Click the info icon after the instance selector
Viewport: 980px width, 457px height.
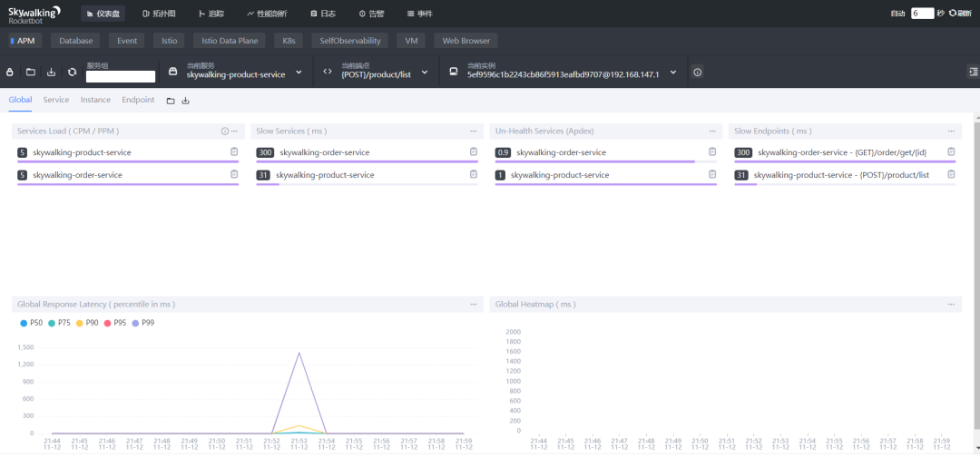tap(697, 73)
